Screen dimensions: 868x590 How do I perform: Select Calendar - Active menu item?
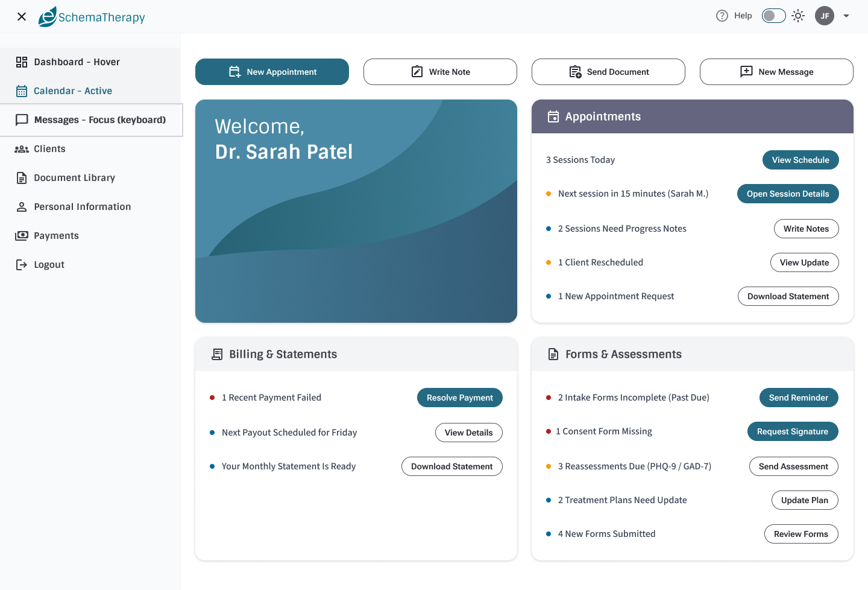[x=90, y=91]
